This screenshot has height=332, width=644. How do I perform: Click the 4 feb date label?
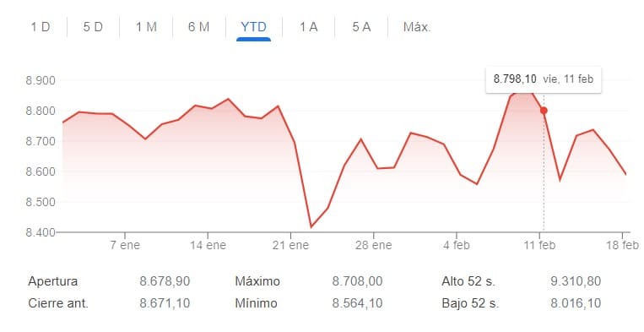point(457,245)
